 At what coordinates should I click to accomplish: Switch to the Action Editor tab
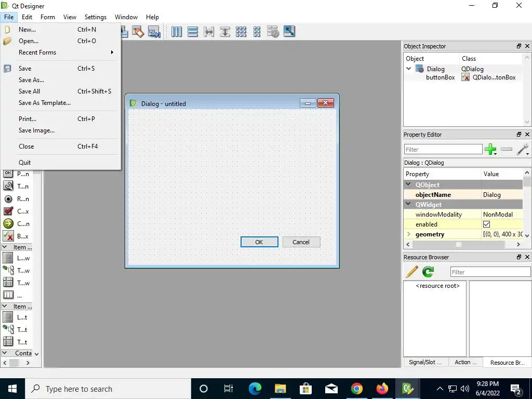click(465, 362)
